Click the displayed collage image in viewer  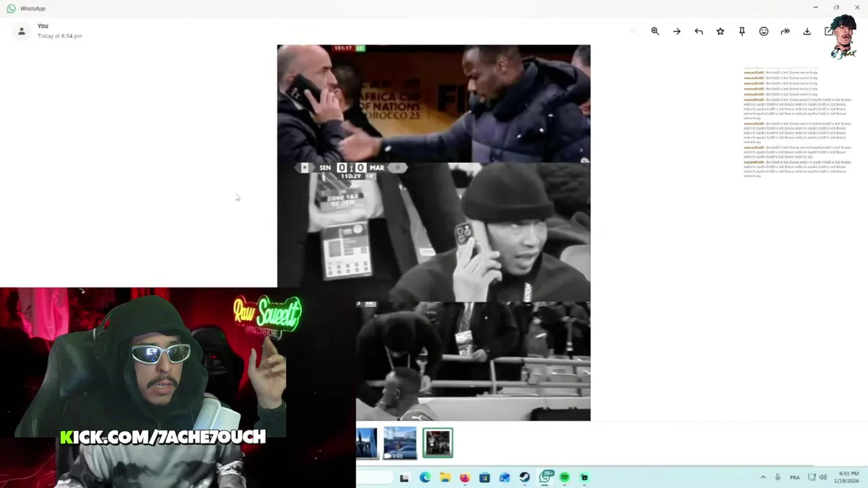pos(434,232)
